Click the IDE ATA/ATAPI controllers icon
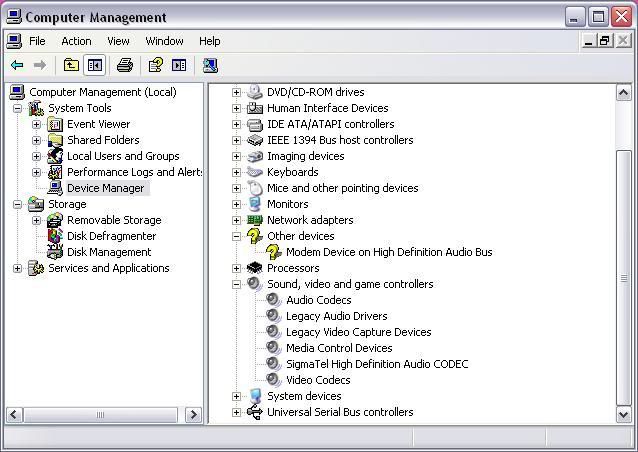 click(x=255, y=124)
